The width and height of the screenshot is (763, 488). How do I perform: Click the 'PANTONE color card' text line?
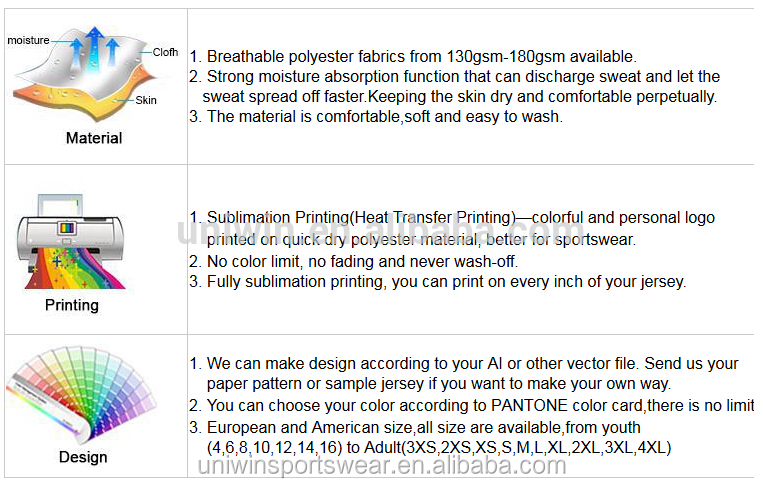pyautogui.click(x=471, y=406)
